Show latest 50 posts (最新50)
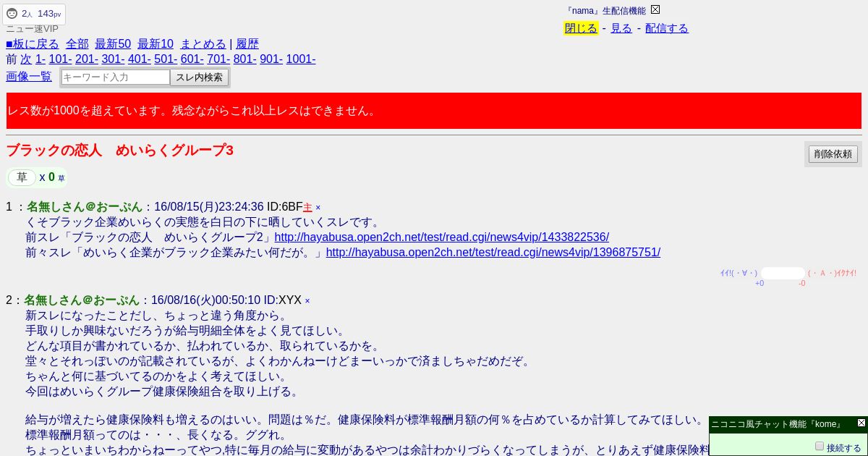This screenshot has height=456, width=868. tap(113, 43)
